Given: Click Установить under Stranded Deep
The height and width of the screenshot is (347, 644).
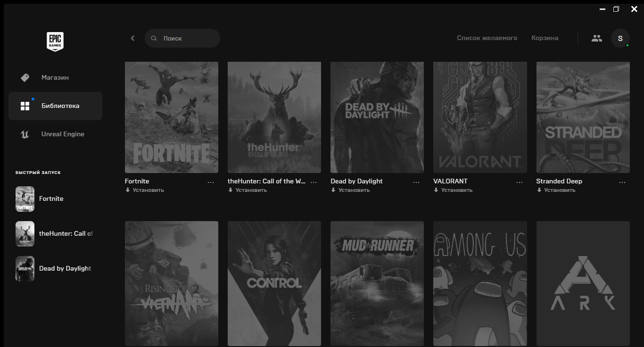Looking at the screenshot, I should (x=560, y=190).
